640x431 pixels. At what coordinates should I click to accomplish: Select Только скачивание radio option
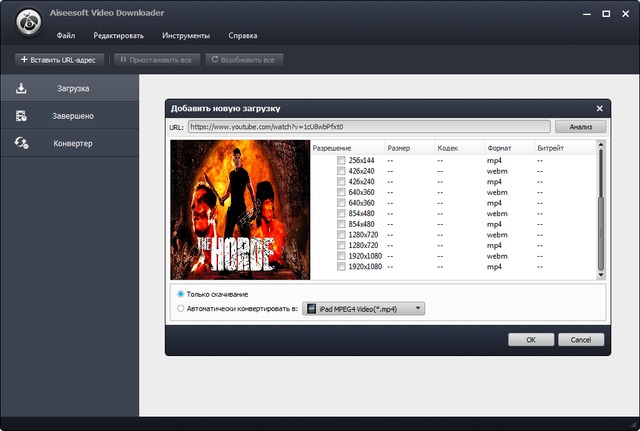click(180, 294)
